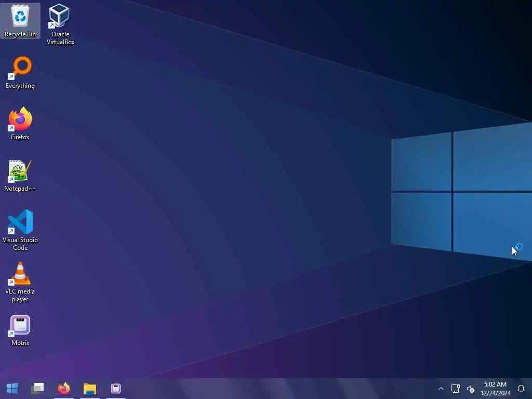Select the Visual Studio Code shortcut
532x399 pixels.
coord(20,230)
